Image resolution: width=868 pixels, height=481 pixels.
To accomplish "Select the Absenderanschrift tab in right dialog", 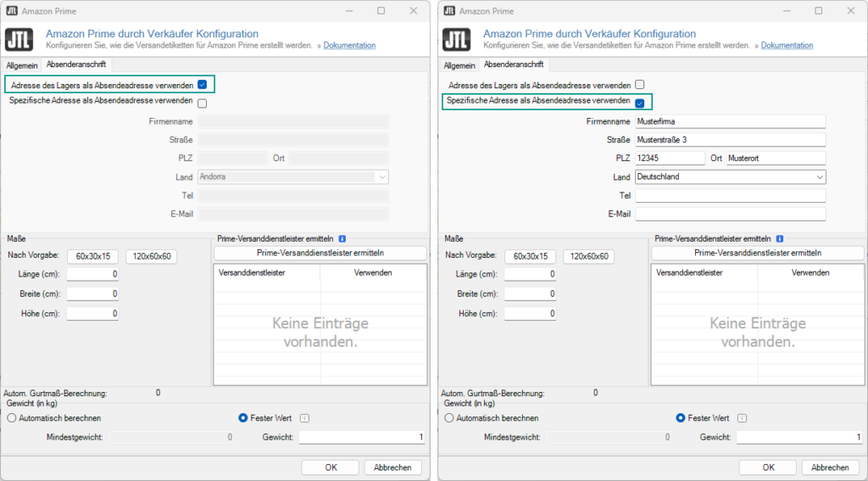I will pyautogui.click(x=513, y=65).
